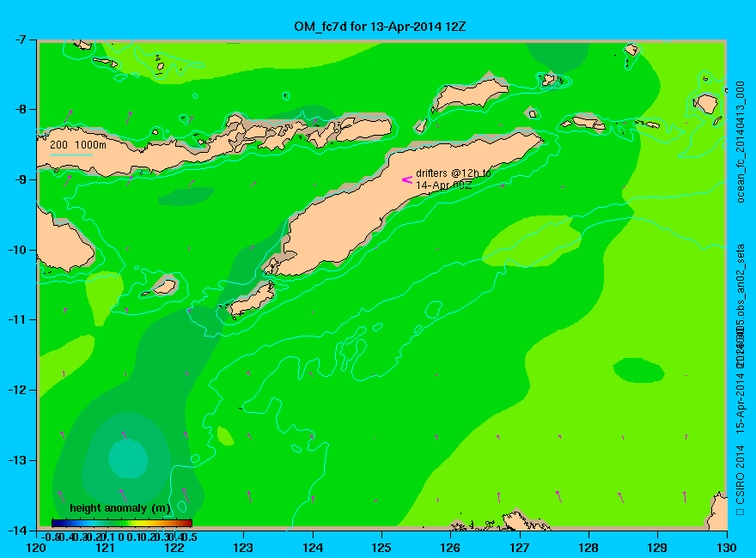Click longitude label '130'
The image size is (756, 558).
coord(727,548)
